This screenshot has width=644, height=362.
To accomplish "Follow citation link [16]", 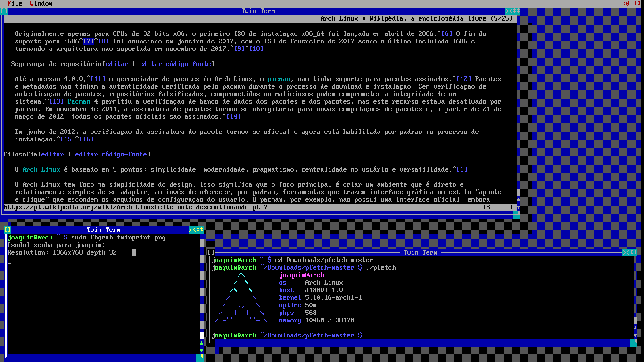I will point(87,139).
